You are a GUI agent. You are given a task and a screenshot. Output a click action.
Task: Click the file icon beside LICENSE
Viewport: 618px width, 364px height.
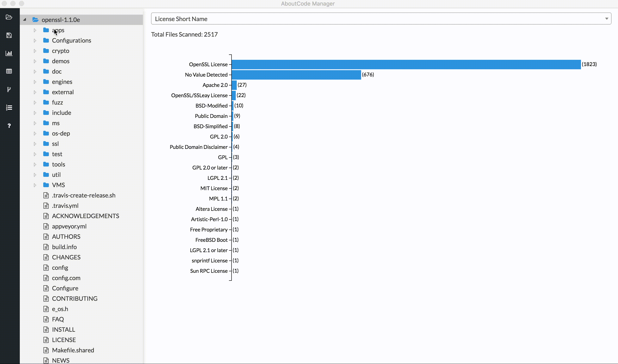click(x=46, y=340)
